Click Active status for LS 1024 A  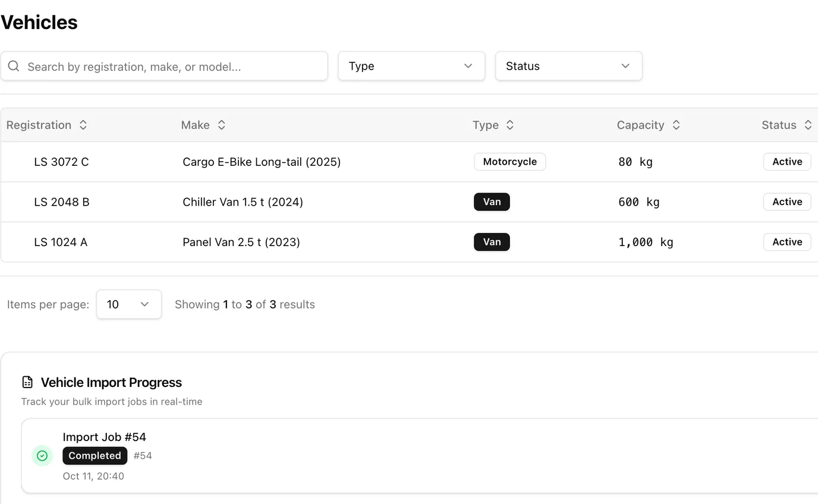(787, 242)
